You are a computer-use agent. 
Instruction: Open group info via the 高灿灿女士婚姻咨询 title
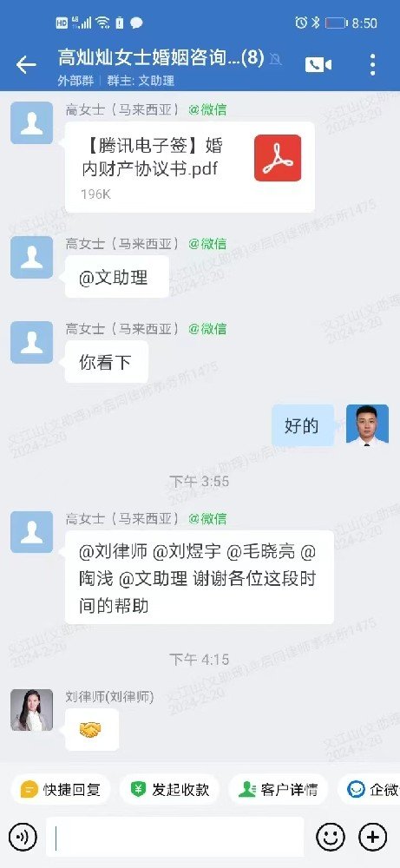tap(161, 57)
